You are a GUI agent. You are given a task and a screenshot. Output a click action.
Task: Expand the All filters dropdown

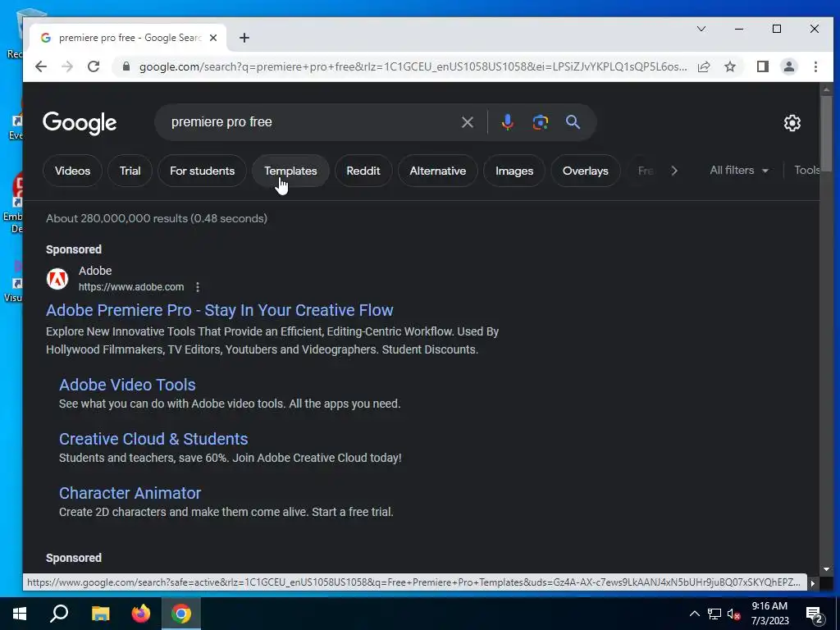(739, 171)
